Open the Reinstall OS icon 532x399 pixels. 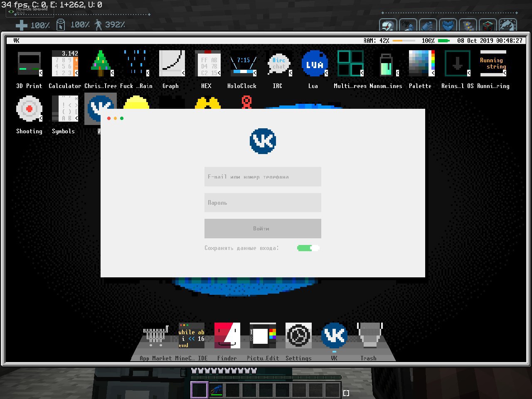458,63
